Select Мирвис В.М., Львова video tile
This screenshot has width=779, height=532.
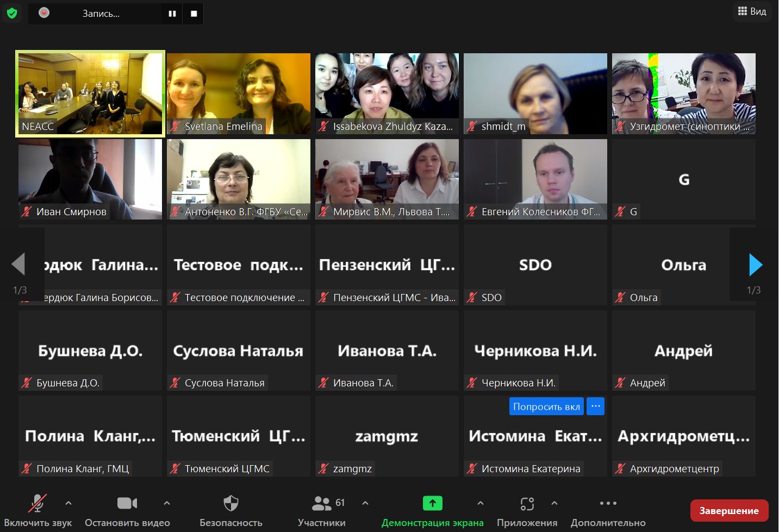387,179
